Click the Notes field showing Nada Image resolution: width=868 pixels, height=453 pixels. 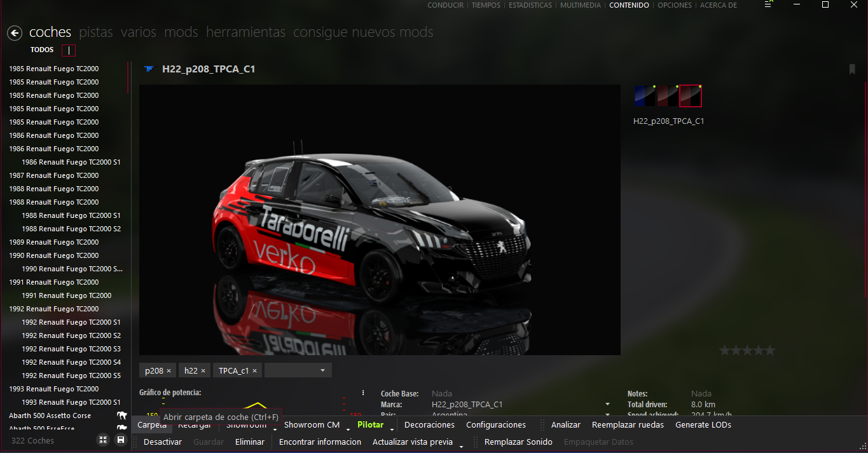(701, 394)
